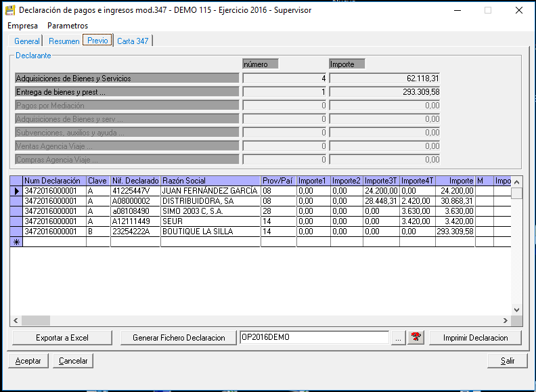This screenshot has width=536, height=392.
Task: Click the Pagos por Mediación label
Action: pos(127,106)
